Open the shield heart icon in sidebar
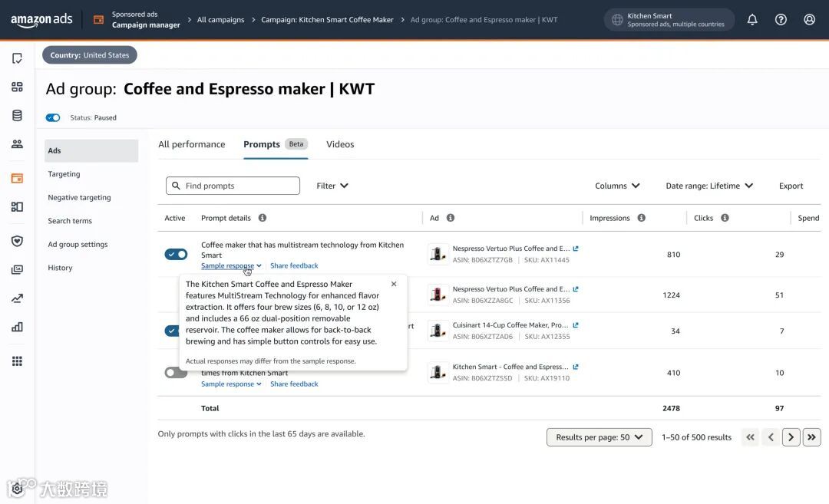Image resolution: width=829 pixels, height=504 pixels. pyautogui.click(x=17, y=241)
